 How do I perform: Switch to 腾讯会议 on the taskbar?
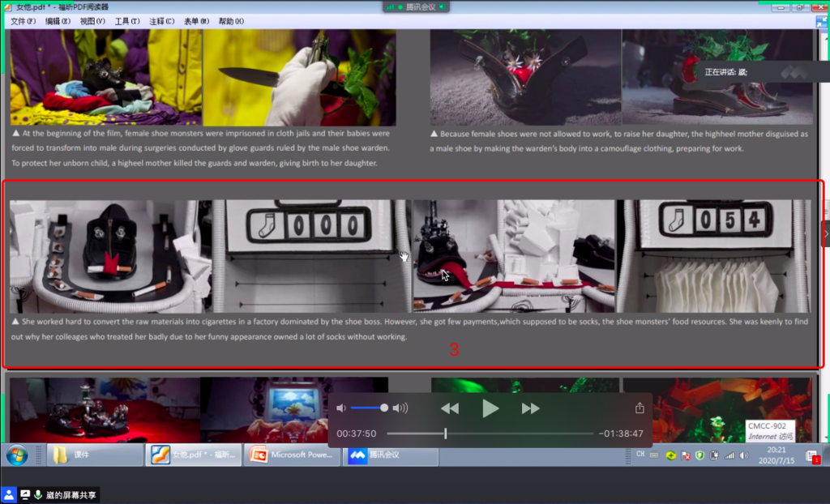point(391,455)
